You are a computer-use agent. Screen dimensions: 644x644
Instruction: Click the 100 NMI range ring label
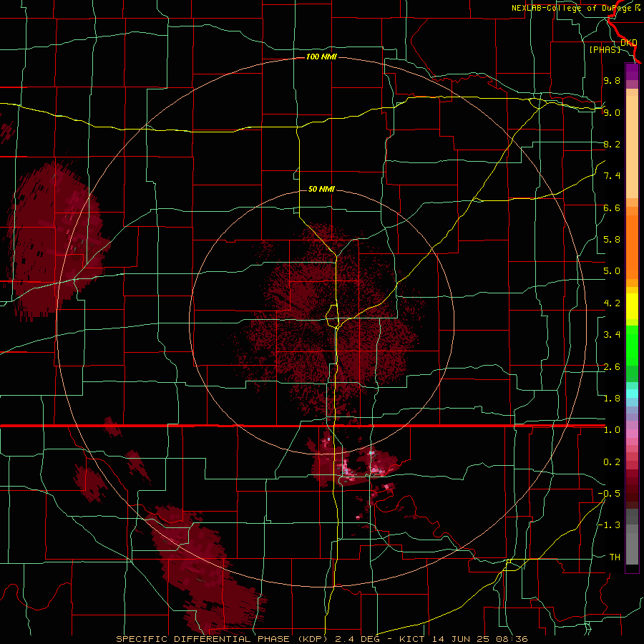tap(321, 57)
